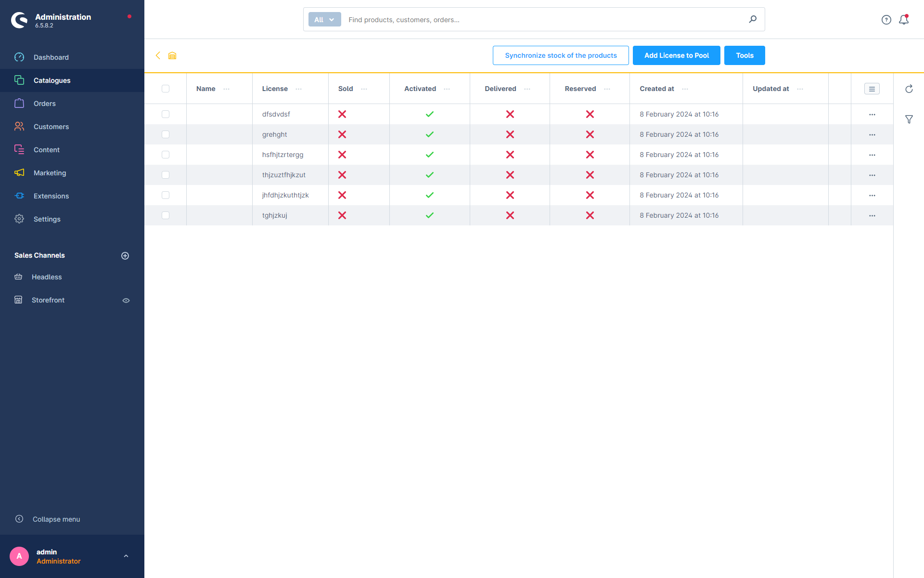Open Delivered column options menu
The width and height of the screenshot is (924, 578).
(x=527, y=89)
